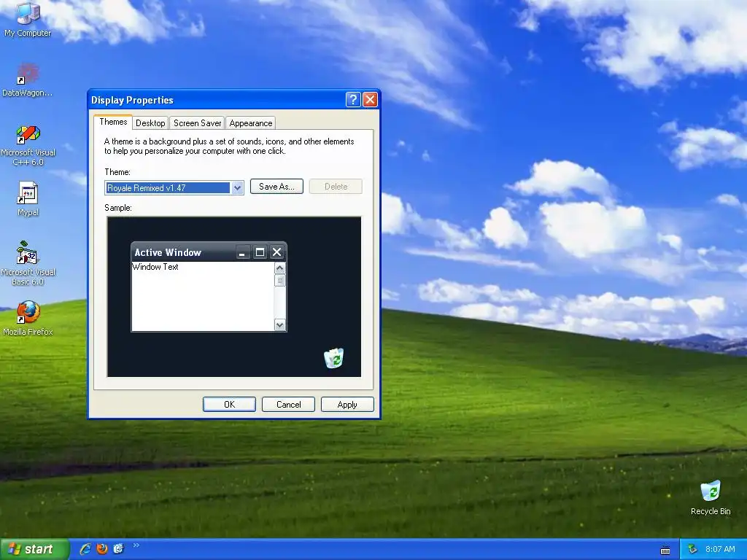Click the Recycle Bin icon in the sample preview

click(x=334, y=358)
